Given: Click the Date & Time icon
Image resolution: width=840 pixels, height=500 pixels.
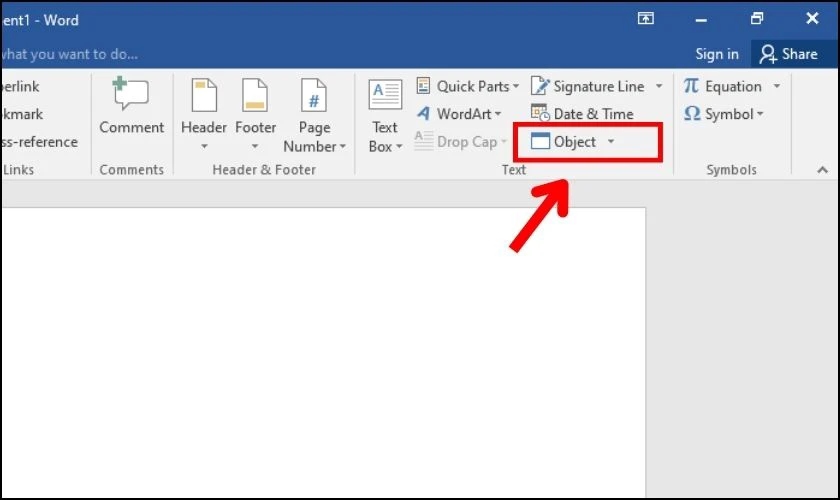Looking at the screenshot, I should pos(540,113).
